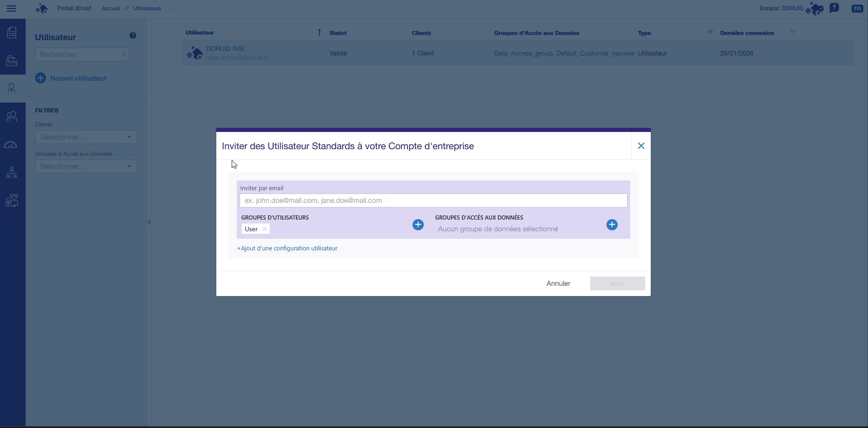Open DDRUID IMB user name link
868x428 pixels.
click(x=225, y=48)
